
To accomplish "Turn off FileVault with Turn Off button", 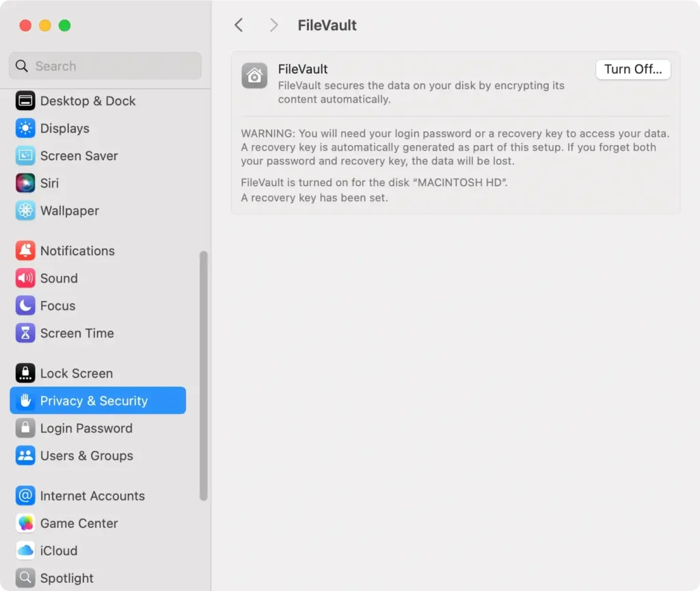I will tap(633, 69).
